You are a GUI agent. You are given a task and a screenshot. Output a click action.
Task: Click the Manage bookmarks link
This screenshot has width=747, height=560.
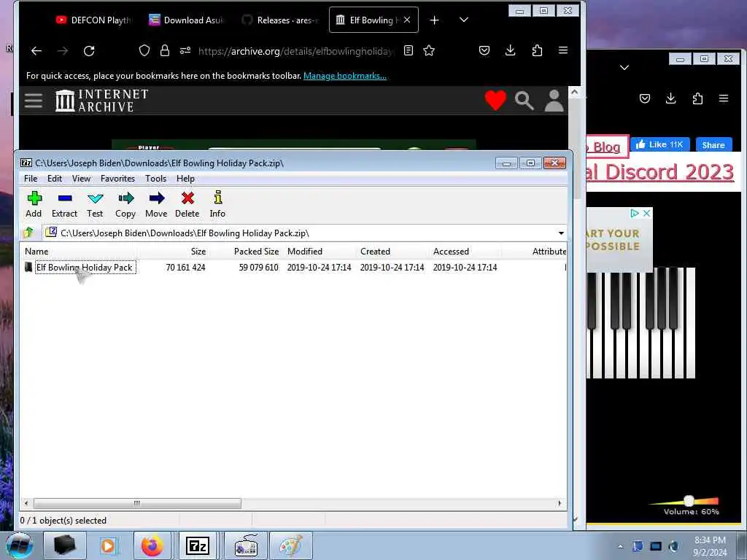tap(345, 76)
